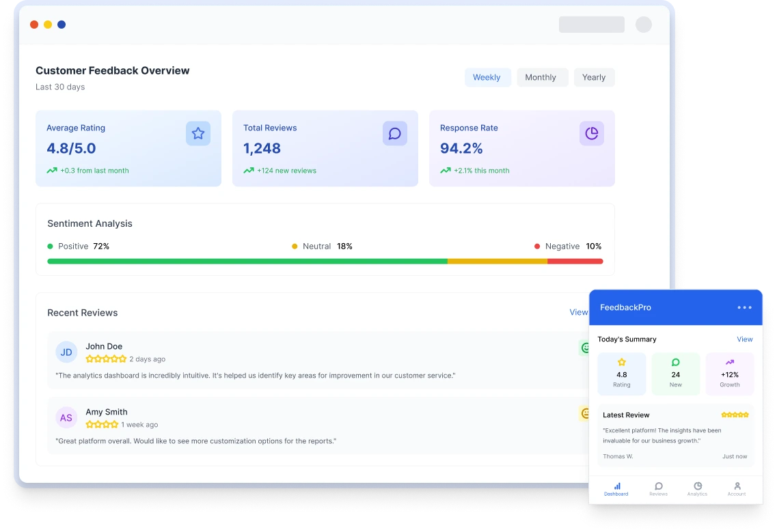The image size is (777, 532).
Task: Click the green smiley icon on John Doe's review
Action: (584, 348)
